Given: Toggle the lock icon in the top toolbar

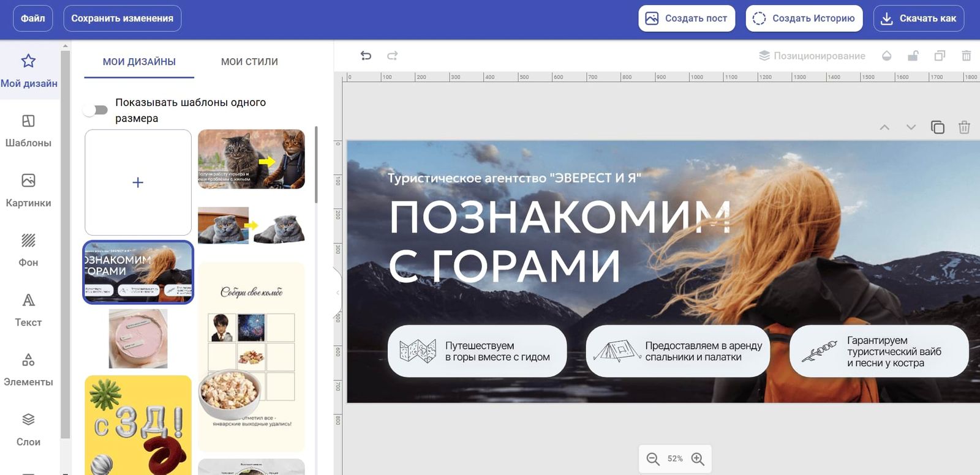Looking at the screenshot, I should click(913, 56).
